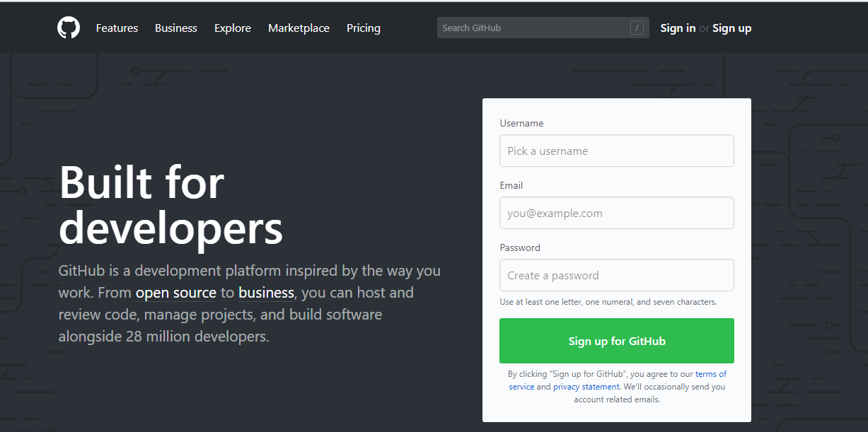
Task: Click the slash shortcut icon in search
Action: coord(637,28)
